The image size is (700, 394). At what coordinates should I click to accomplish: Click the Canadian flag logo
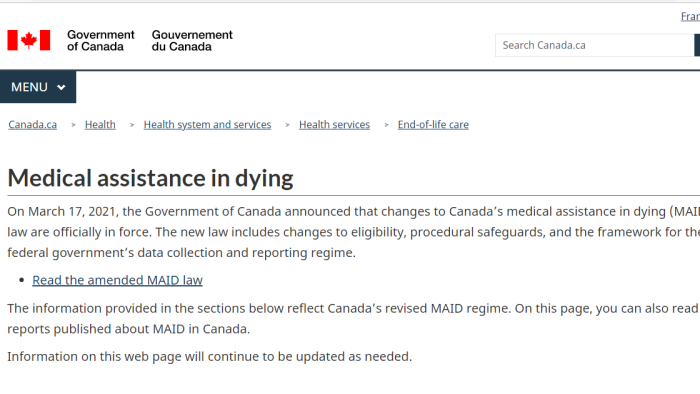[x=29, y=40]
